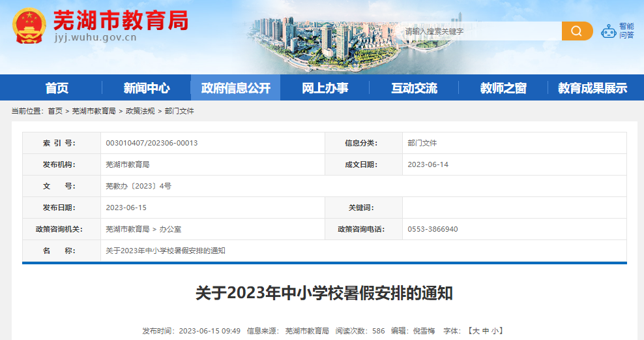
Task: Open the 教师之窗 navigation tab
Action: point(503,87)
